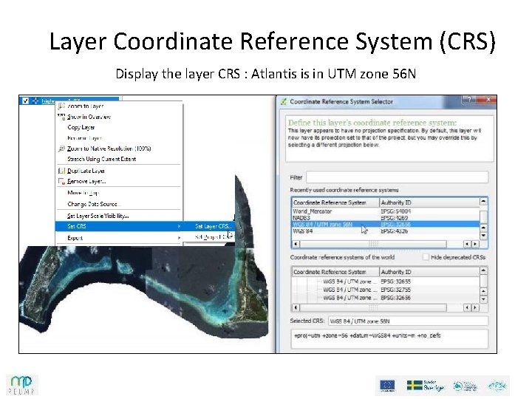
Task: Open Set Layer Scale Visibility... entry
Action: tap(119, 216)
